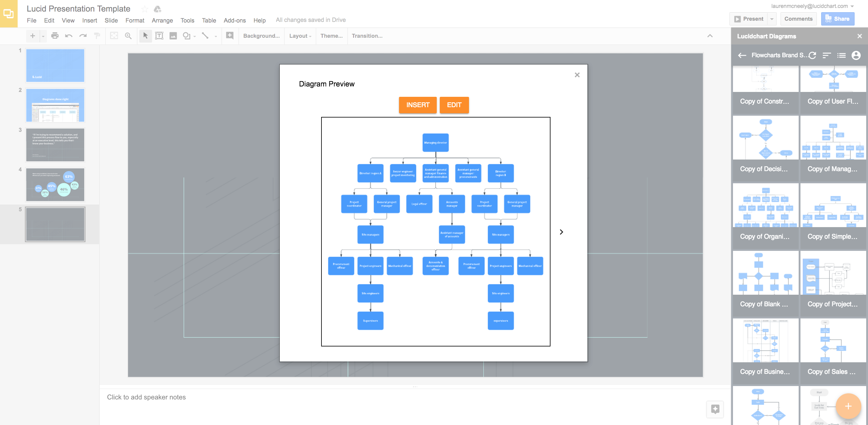Screen dimensions: 868x425
Task: Click the Theme dropdown button in toolbar
Action: click(x=331, y=35)
